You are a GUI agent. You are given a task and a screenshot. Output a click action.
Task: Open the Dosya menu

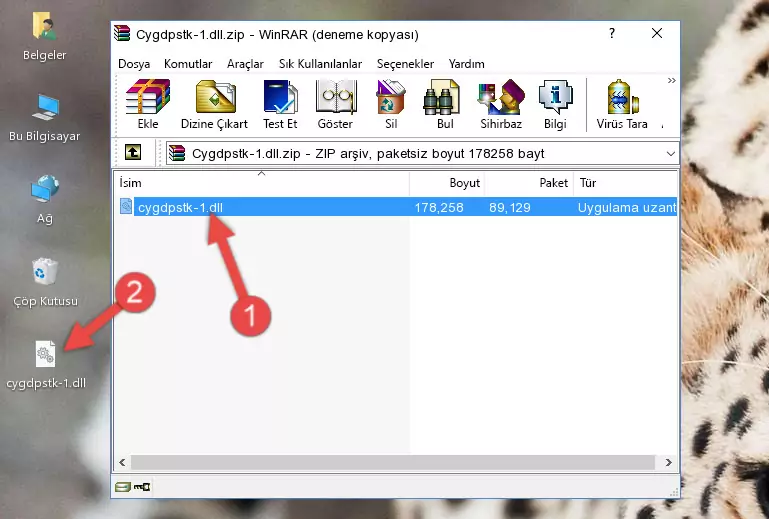134,64
